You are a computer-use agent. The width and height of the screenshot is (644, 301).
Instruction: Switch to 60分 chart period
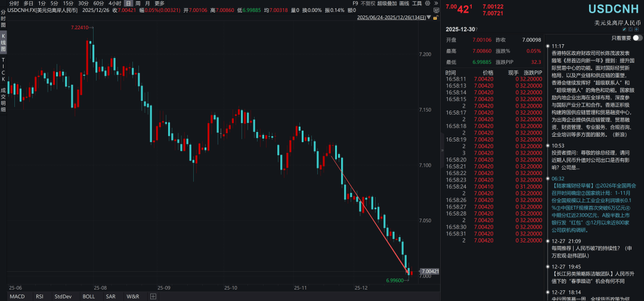[98, 4]
